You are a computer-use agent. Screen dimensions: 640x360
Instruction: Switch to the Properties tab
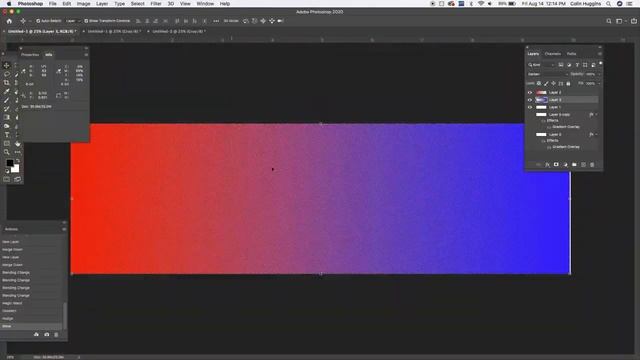(x=30, y=55)
